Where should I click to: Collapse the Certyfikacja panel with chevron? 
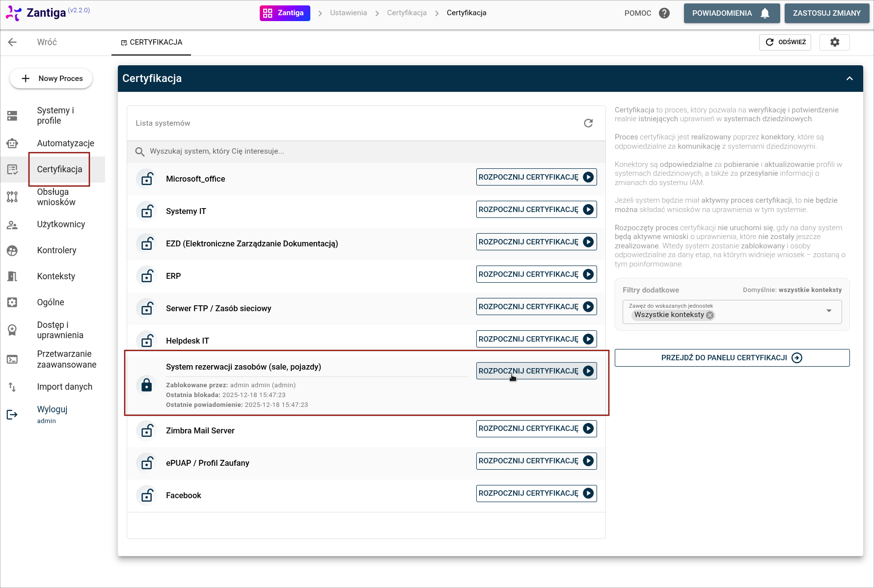click(849, 79)
